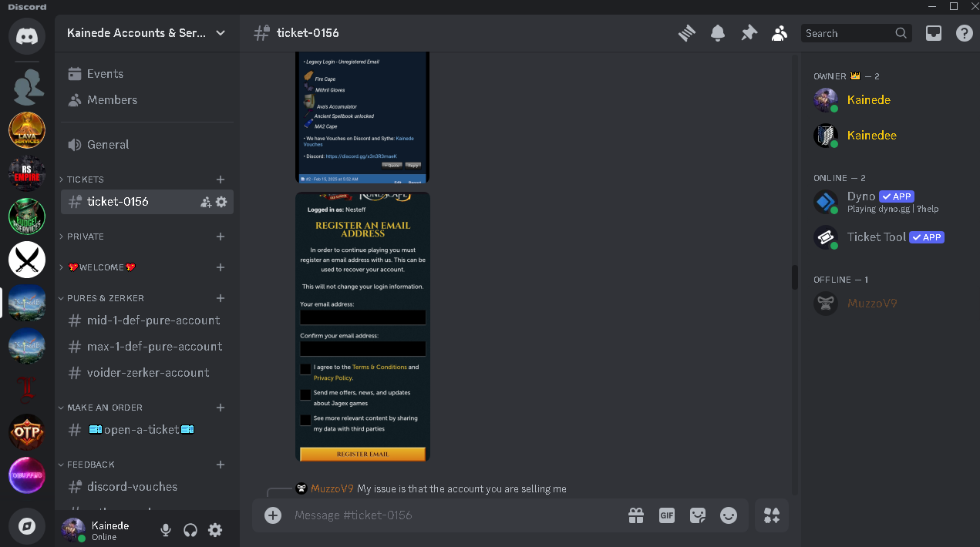This screenshot has width=980, height=547.
Task: Click the chat scrollbar thumb
Action: point(795,277)
